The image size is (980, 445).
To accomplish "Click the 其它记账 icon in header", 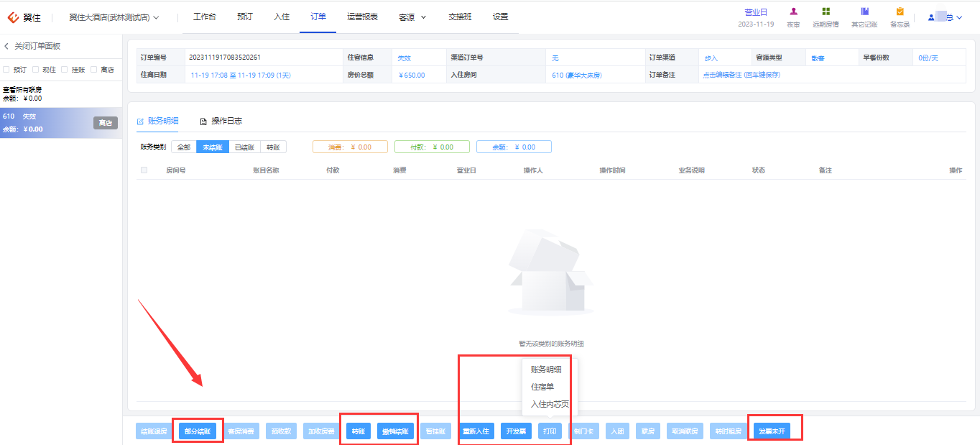I will 864,12.
